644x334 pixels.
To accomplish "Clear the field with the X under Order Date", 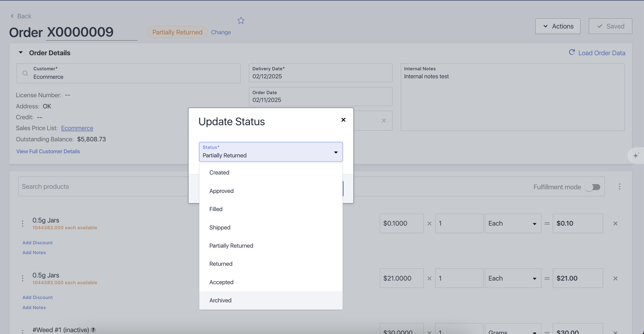I will pos(384,121).
